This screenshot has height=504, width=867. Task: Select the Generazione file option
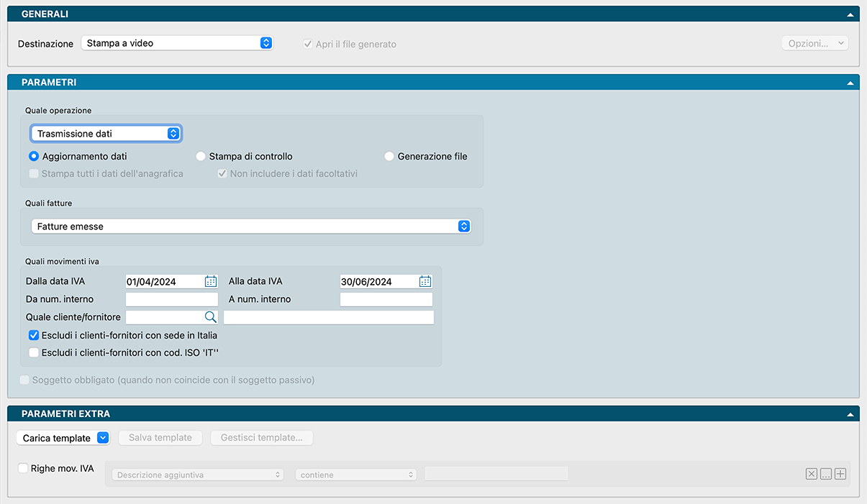coord(389,156)
